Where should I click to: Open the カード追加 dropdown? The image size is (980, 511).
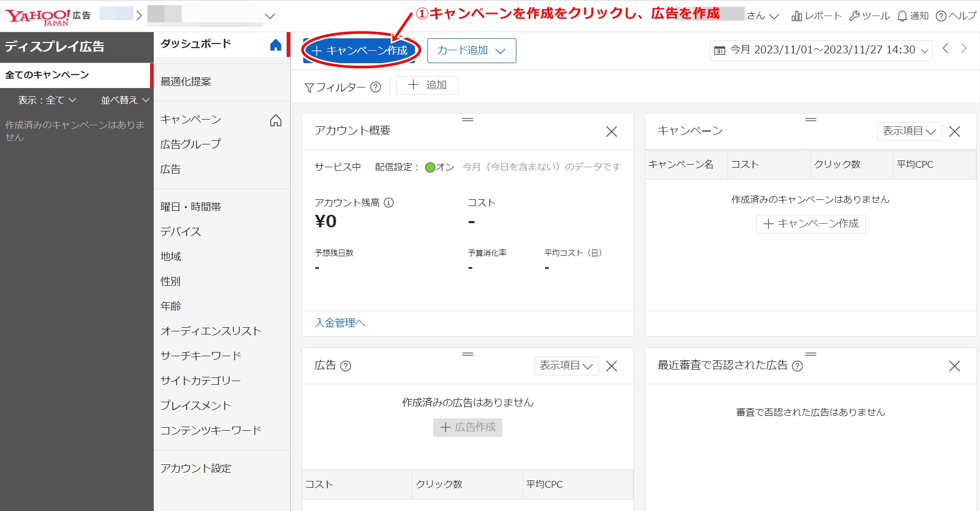(x=471, y=50)
